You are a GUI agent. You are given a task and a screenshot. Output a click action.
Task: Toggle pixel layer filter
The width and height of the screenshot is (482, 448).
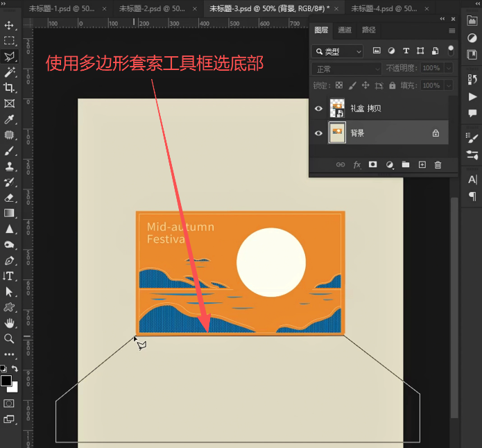tap(377, 51)
